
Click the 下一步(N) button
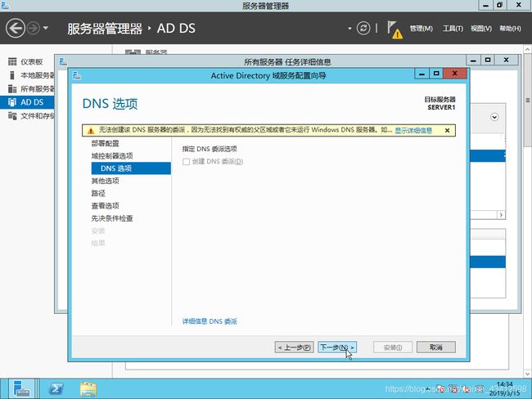tap(337, 347)
